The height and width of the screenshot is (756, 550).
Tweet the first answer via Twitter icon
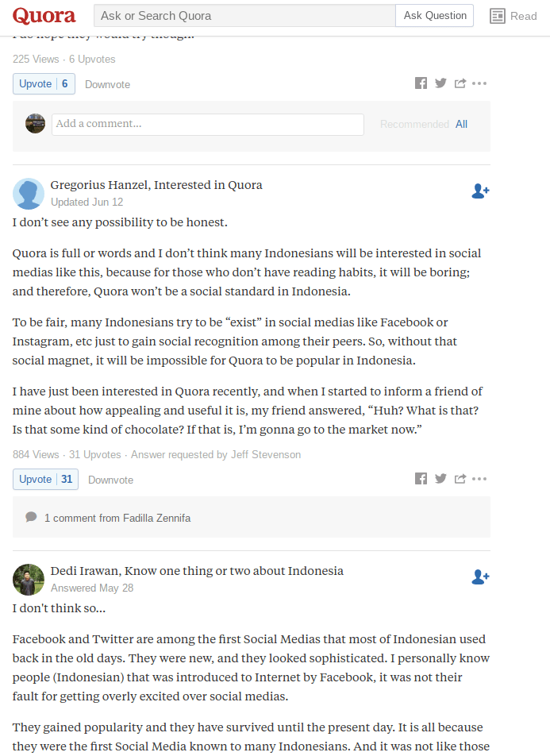[x=440, y=83]
